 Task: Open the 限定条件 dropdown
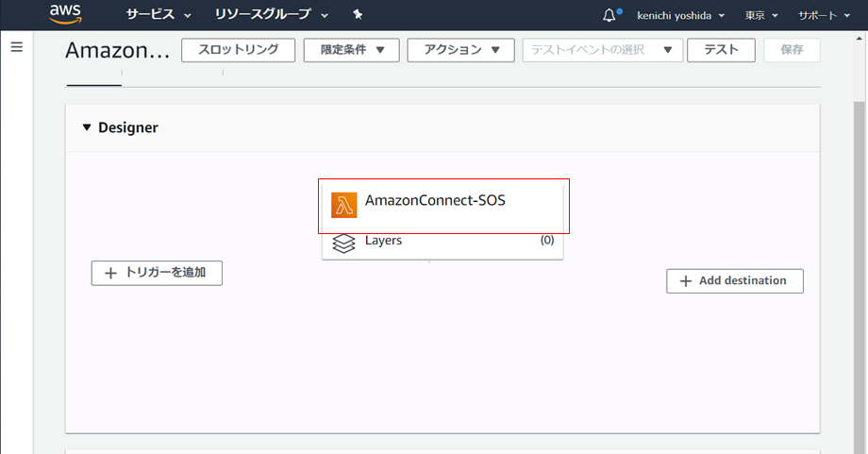tap(352, 50)
